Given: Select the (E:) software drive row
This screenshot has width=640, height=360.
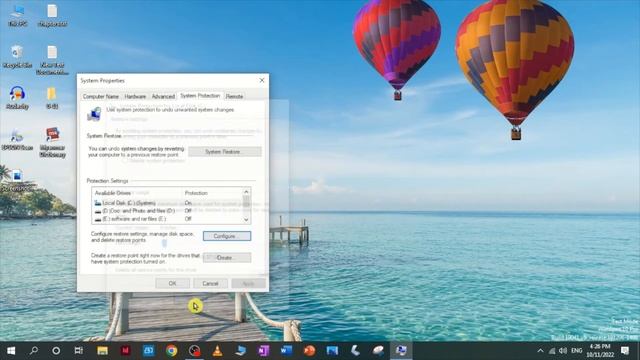Looking at the screenshot, I should click(167, 219).
